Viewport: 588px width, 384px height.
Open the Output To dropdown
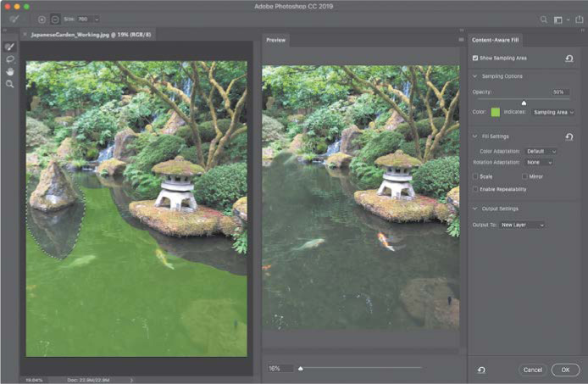coord(522,225)
